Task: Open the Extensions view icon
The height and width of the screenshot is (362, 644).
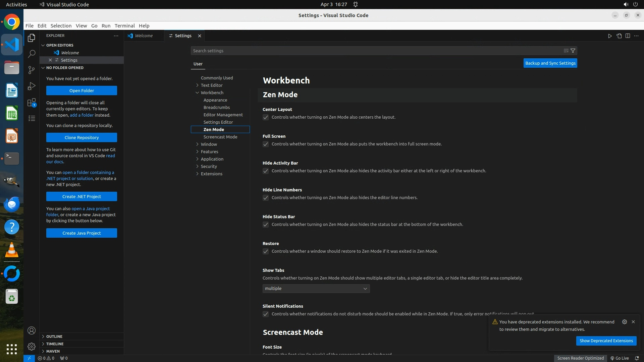Action: 32,103
